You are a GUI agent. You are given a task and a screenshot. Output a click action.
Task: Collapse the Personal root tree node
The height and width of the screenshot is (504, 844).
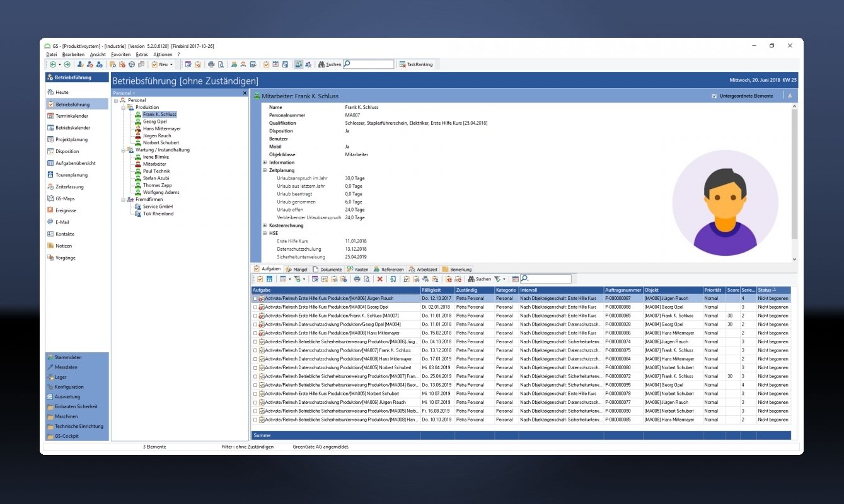pos(115,100)
